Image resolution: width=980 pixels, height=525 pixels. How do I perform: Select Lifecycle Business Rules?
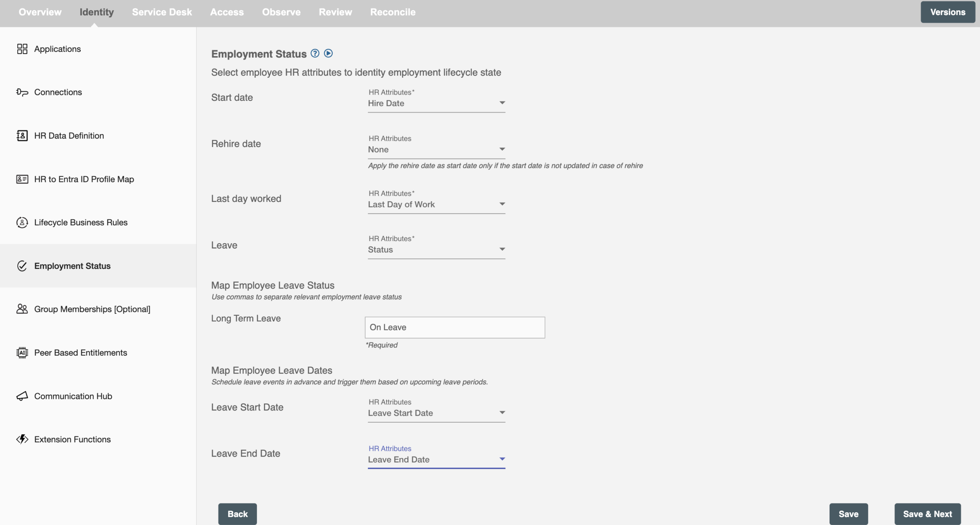(x=98, y=223)
